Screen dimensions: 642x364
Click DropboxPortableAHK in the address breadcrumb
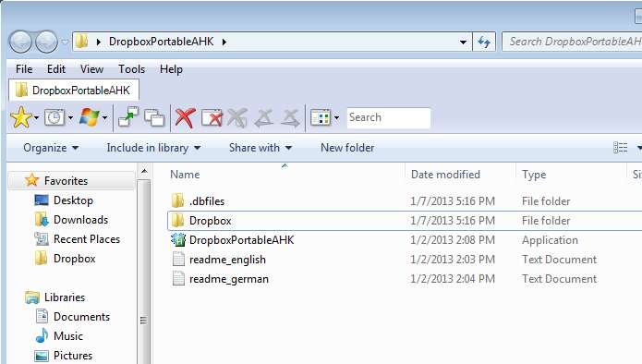[162, 42]
